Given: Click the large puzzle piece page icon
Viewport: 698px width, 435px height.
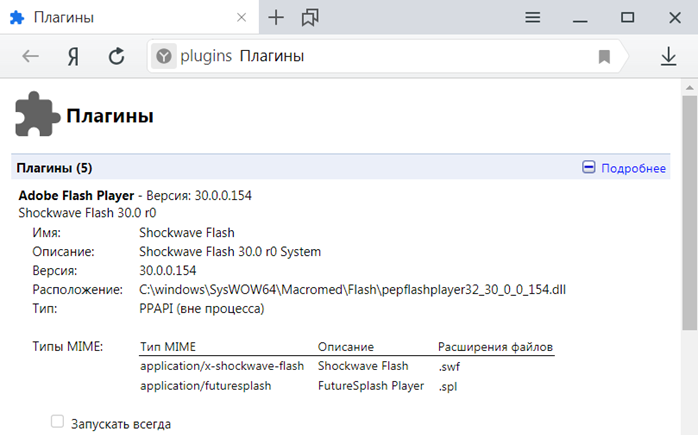Looking at the screenshot, I should point(37,114).
